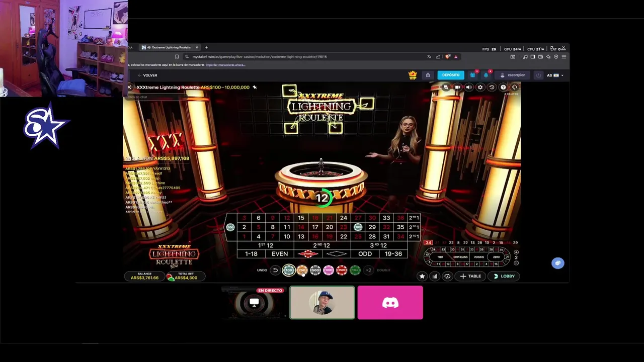Select the 100 chip
The width and height of the screenshot is (644, 362).
288,270
